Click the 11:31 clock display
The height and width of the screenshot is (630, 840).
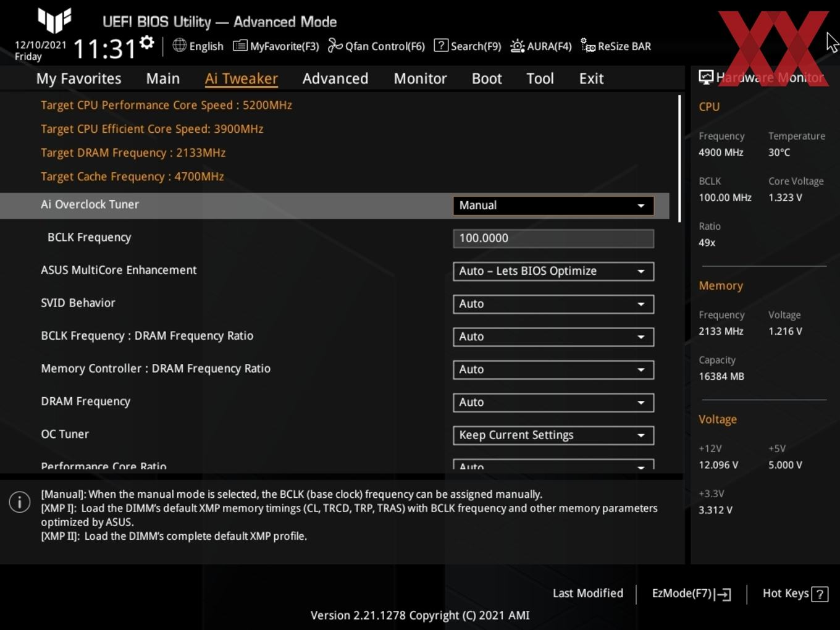click(x=104, y=49)
